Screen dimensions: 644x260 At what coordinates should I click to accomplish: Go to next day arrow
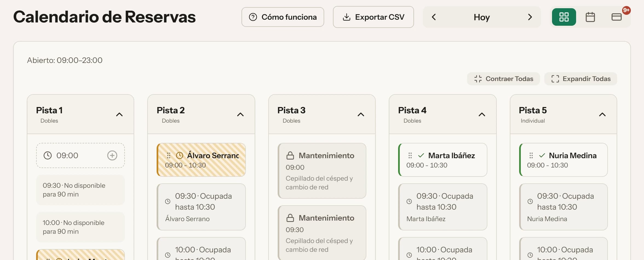(x=530, y=17)
